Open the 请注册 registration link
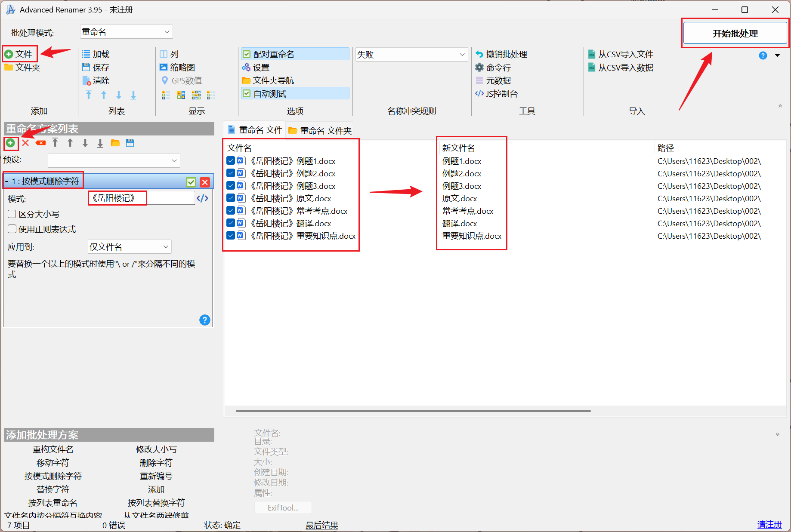 (769, 525)
